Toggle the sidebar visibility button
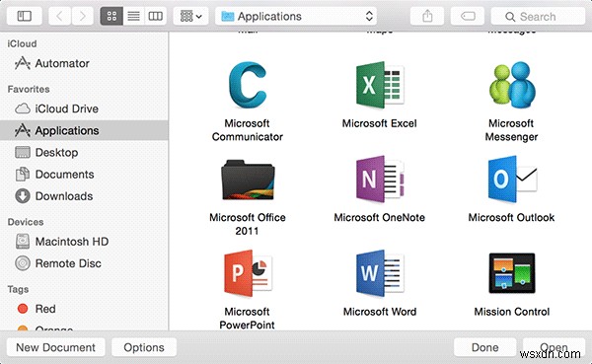 pyautogui.click(x=24, y=16)
